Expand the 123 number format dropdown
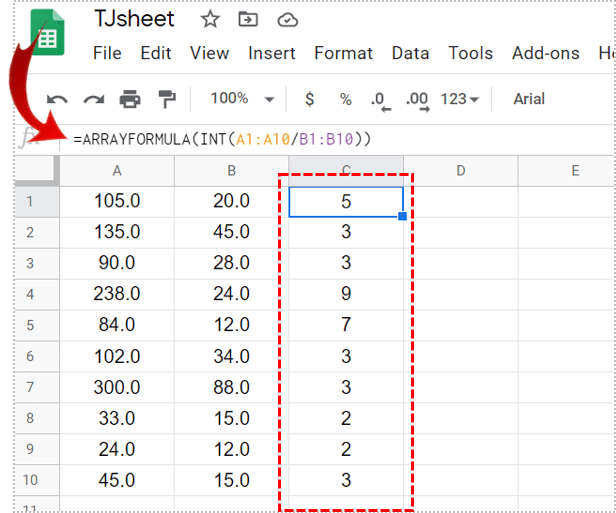This screenshot has width=616, height=513. (460, 99)
